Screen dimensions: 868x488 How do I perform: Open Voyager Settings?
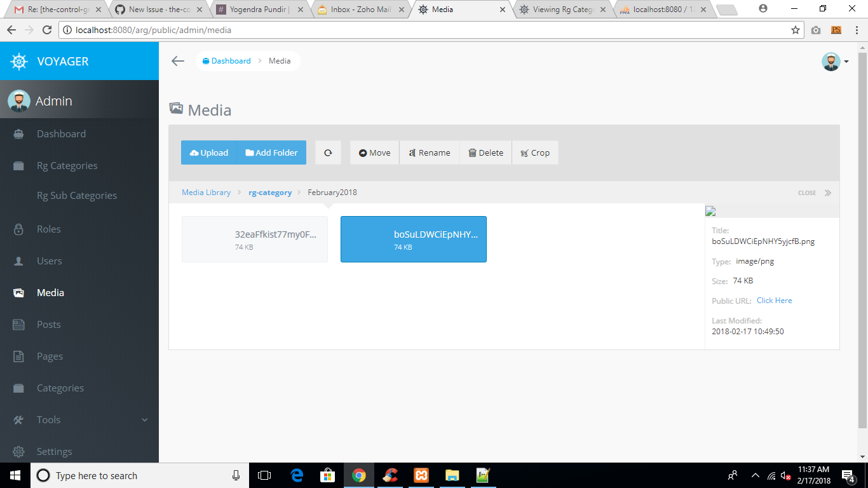point(53,451)
